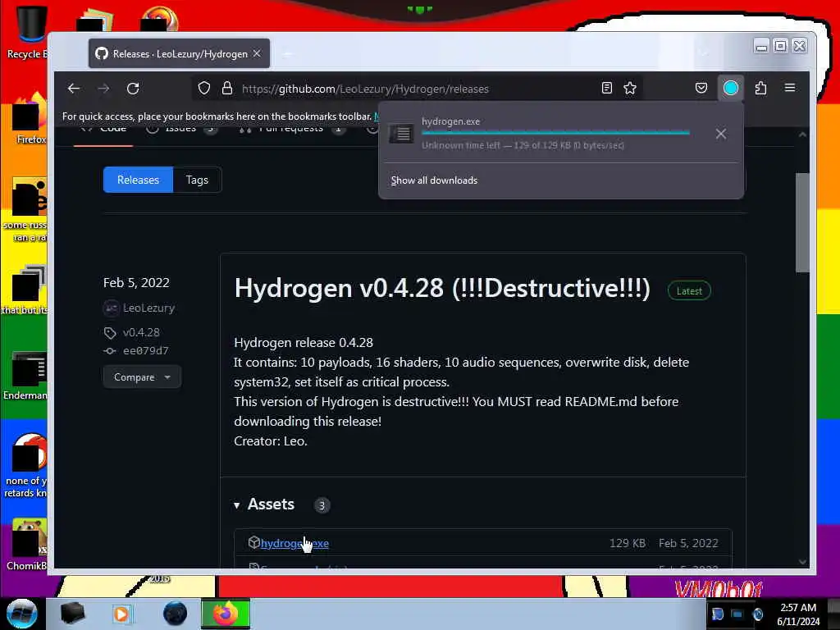Click the URL address field
Screen dimensions: 840x630
pos(418,89)
